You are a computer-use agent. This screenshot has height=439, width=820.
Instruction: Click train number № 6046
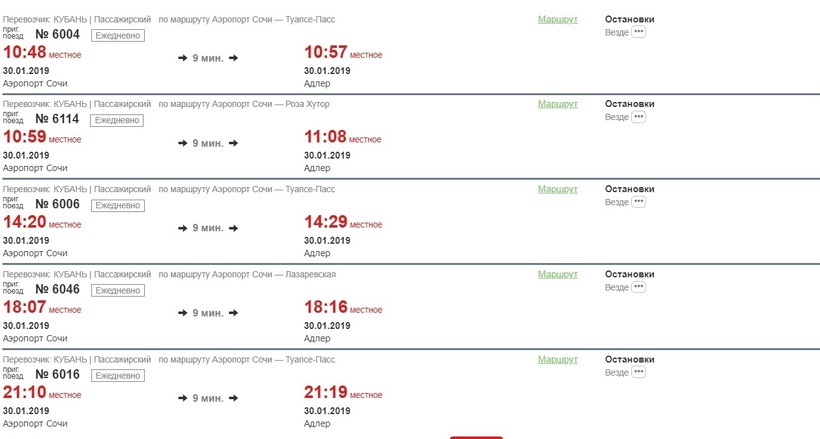(x=60, y=290)
